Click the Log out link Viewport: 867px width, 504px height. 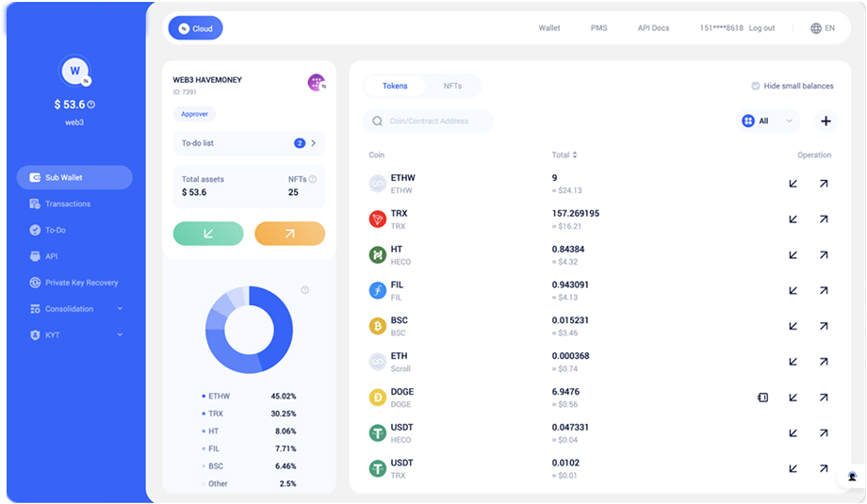(761, 28)
